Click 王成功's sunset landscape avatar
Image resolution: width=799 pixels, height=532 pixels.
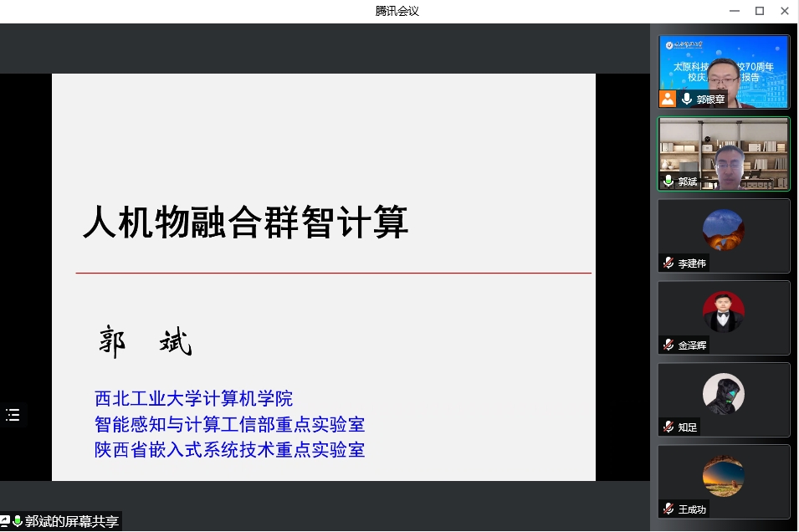pos(723,475)
